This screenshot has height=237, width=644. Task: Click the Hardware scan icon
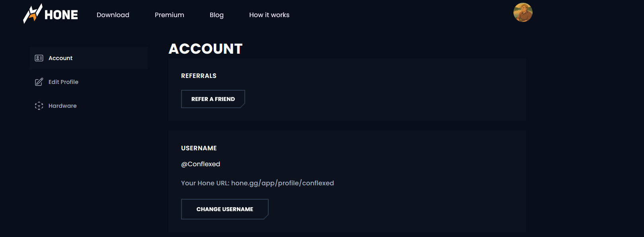[x=39, y=106]
